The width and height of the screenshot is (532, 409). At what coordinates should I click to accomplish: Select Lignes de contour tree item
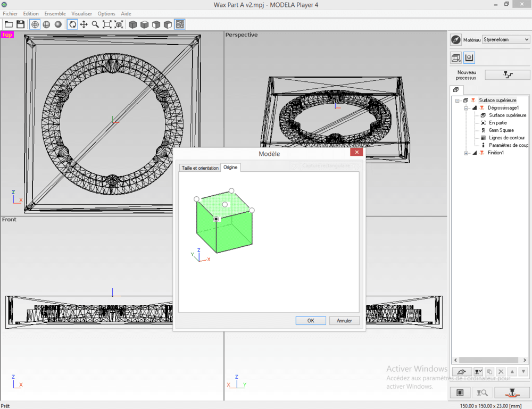[506, 138]
